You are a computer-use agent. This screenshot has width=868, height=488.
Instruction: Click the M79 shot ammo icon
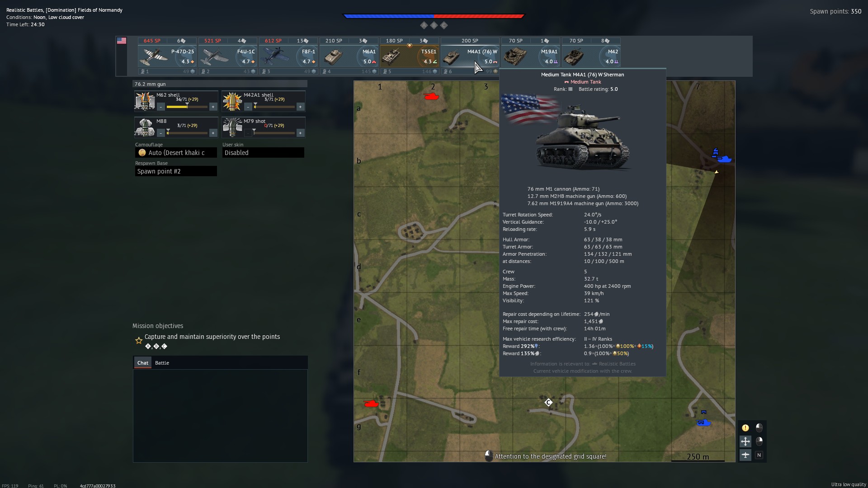coord(232,127)
